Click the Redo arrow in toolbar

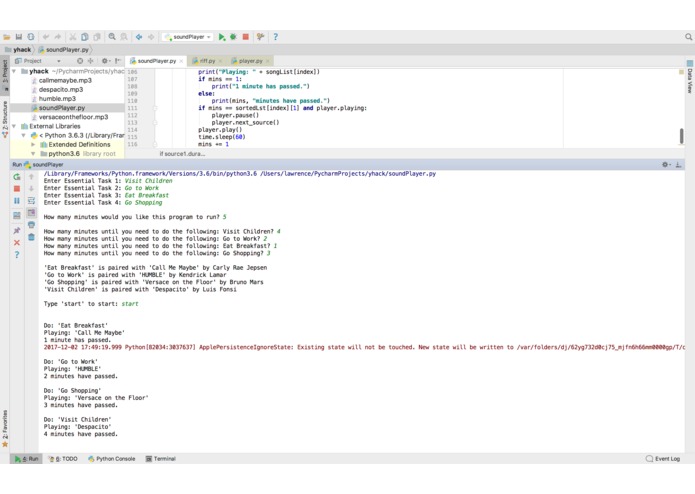click(x=58, y=37)
